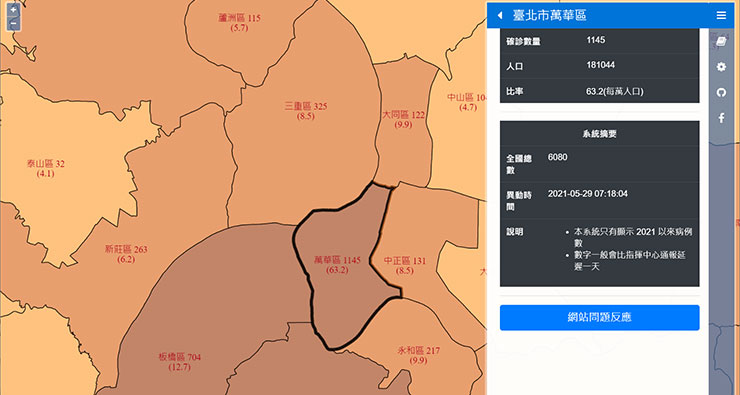740x395 pixels.
Task: Open the GitHub icon link
Action: pyautogui.click(x=721, y=92)
